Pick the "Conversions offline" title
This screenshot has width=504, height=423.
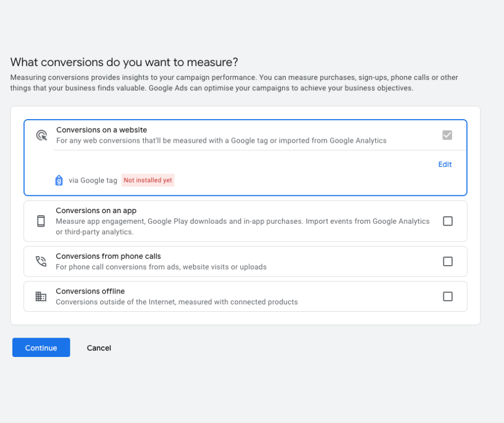click(x=90, y=291)
